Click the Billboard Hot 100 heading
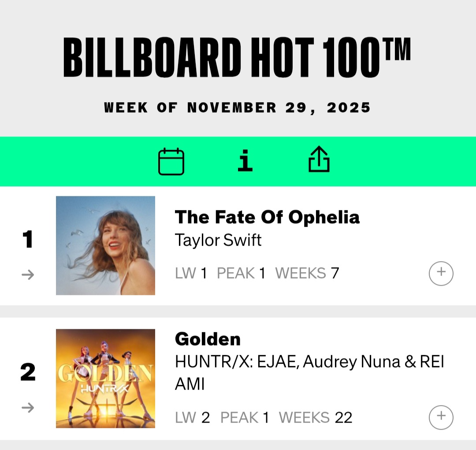This screenshot has height=450, width=476. (237, 58)
